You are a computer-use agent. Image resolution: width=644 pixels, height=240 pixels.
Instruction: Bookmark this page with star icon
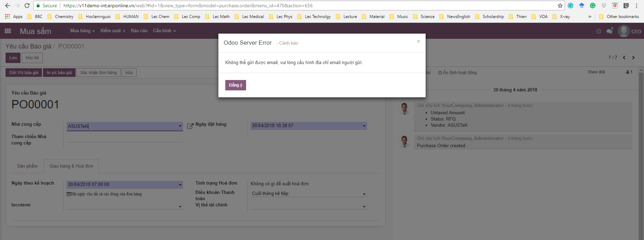[x=560, y=6]
